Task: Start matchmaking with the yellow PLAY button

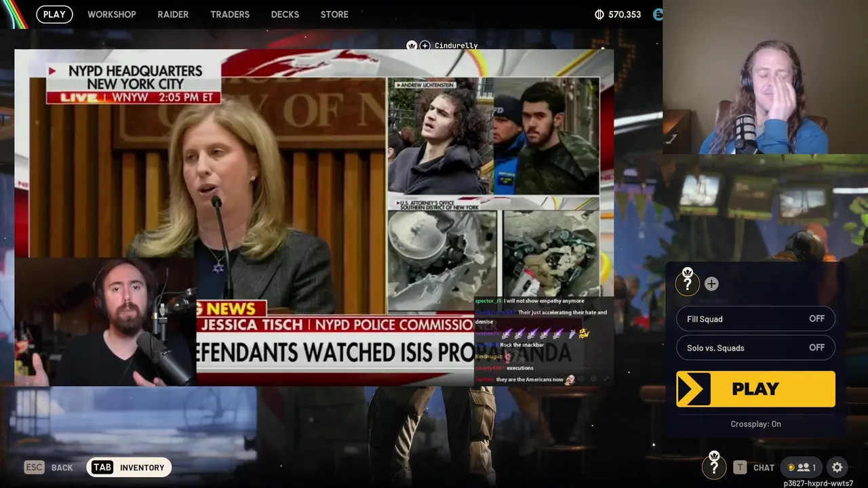Action: tap(755, 389)
